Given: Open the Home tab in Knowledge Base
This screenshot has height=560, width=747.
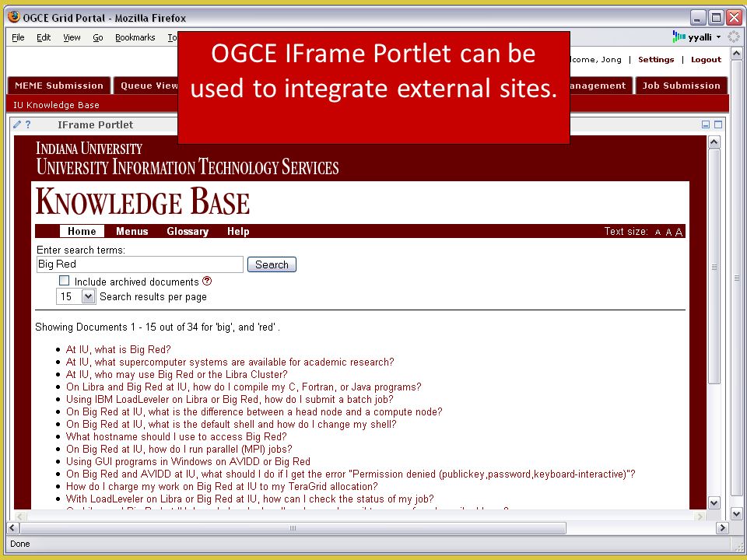Looking at the screenshot, I should (x=82, y=232).
